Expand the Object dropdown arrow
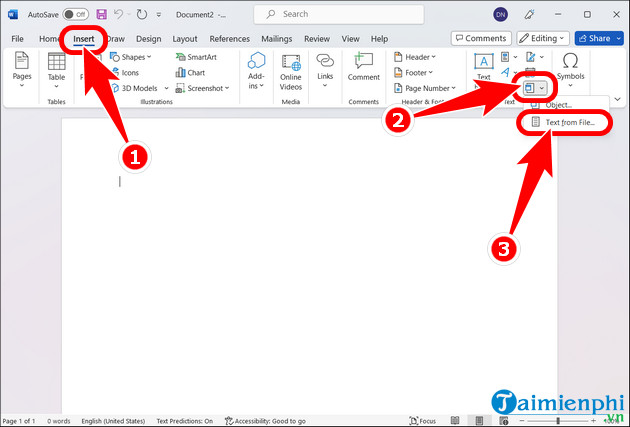 tap(542, 88)
